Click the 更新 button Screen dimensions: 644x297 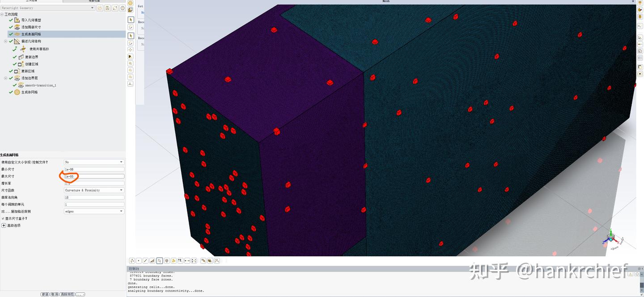click(45, 294)
